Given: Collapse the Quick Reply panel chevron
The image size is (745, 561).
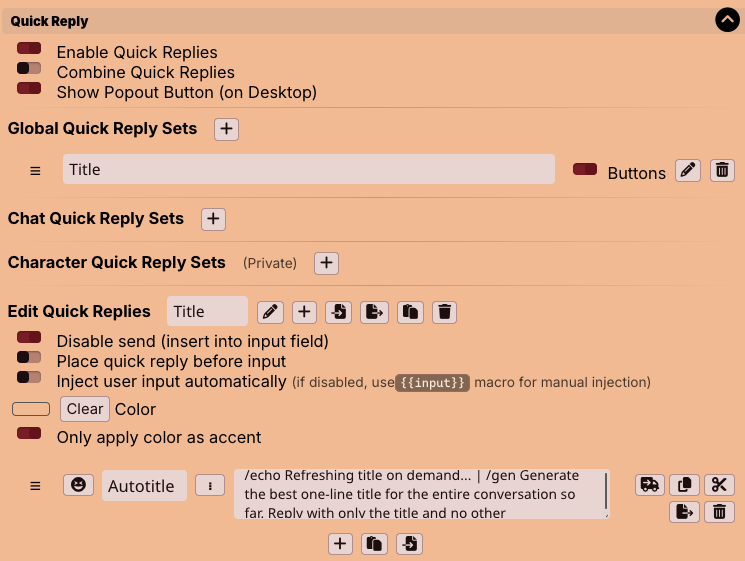Looking at the screenshot, I should (727, 20).
